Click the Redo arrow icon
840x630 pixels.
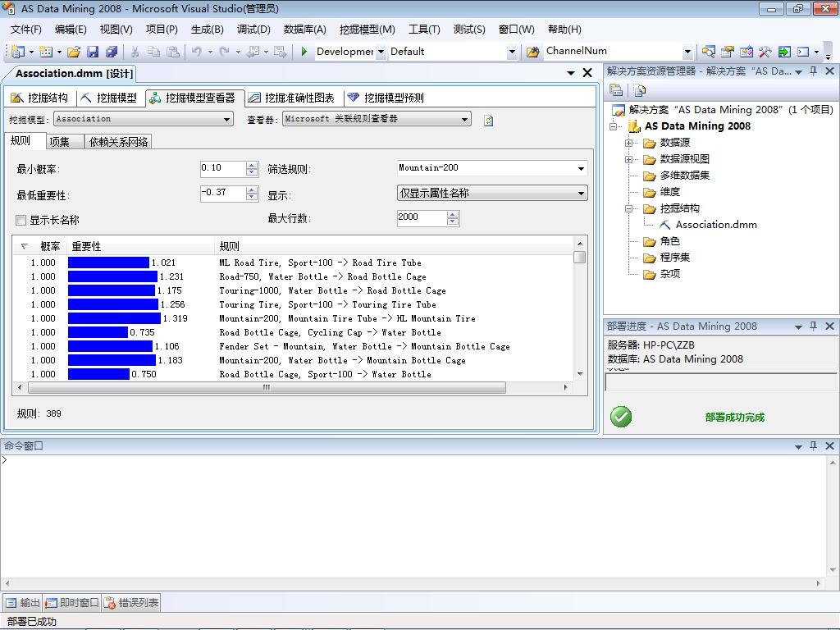pyautogui.click(x=225, y=52)
